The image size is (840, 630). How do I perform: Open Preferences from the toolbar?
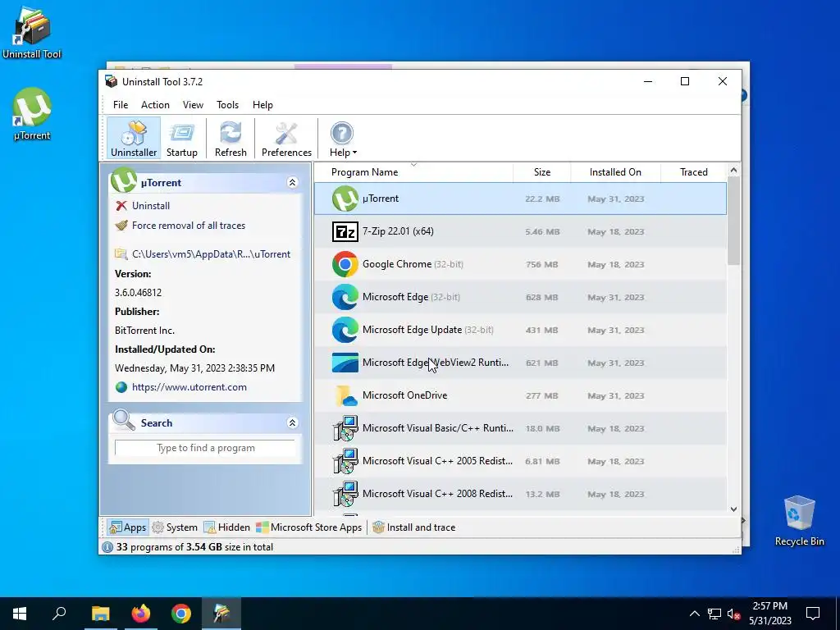286,139
